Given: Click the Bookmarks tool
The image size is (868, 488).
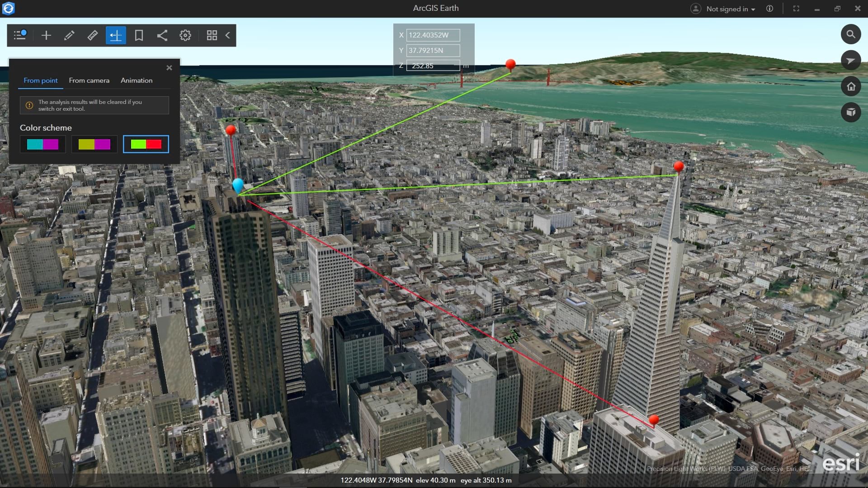Looking at the screenshot, I should pyautogui.click(x=138, y=35).
